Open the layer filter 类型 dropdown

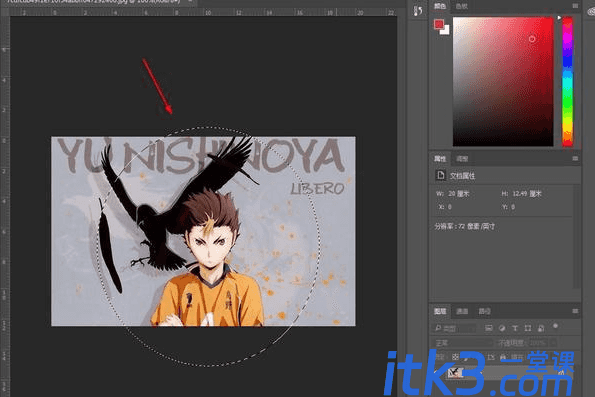[454, 328]
